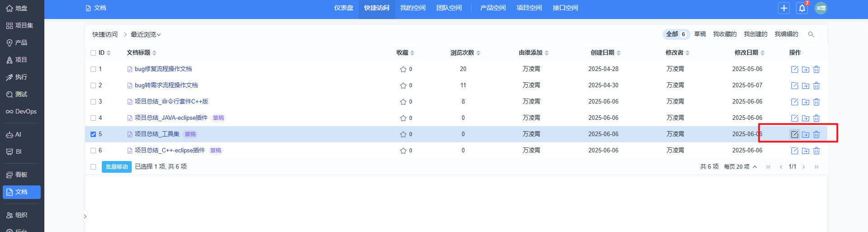Edit document 项目总结_工具集
Screen dimensions: 868x232
[794, 134]
